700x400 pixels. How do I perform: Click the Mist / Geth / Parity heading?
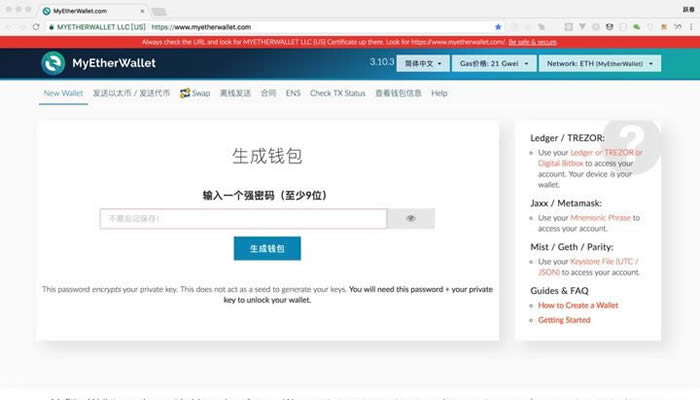pos(571,247)
